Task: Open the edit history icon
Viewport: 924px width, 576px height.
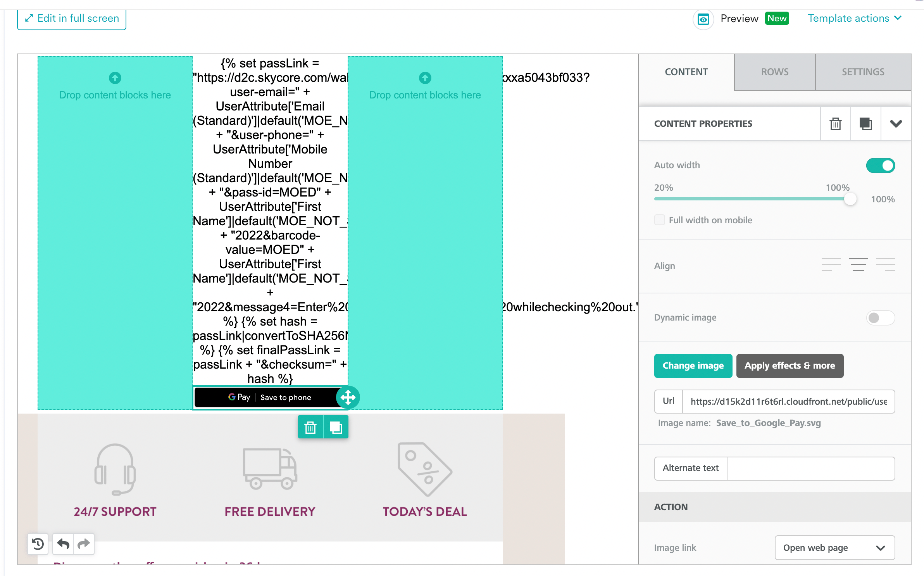Action: click(x=38, y=544)
